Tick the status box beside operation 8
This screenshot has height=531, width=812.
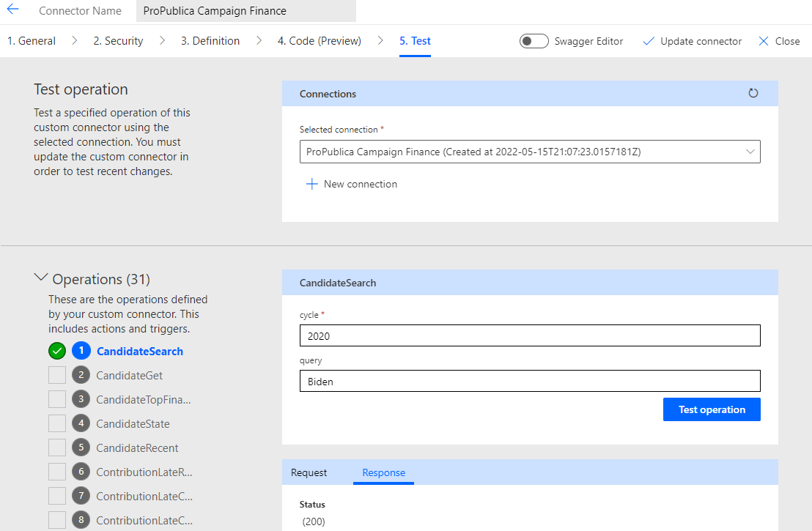point(57,520)
